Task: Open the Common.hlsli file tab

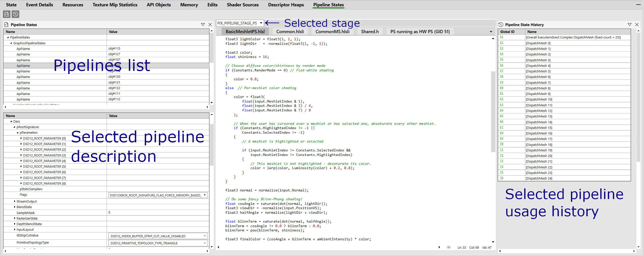Action: (x=290, y=32)
